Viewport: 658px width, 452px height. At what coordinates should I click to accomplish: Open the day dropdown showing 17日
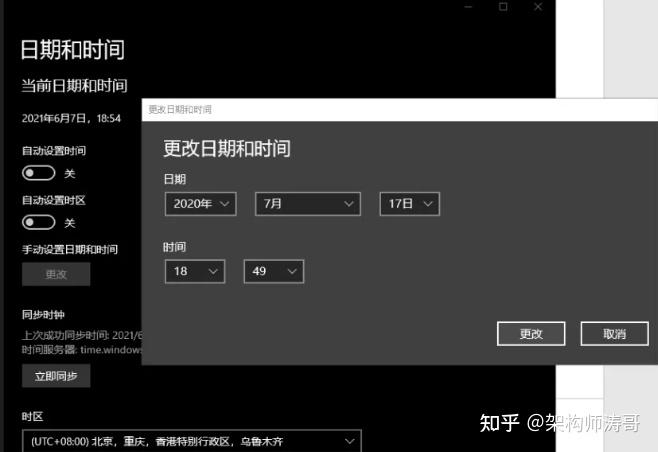pos(410,204)
